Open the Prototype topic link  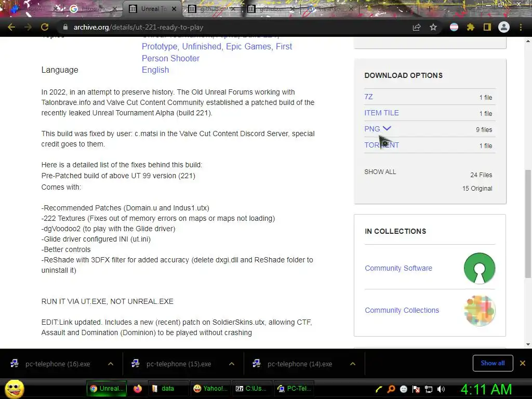[159, 46]
